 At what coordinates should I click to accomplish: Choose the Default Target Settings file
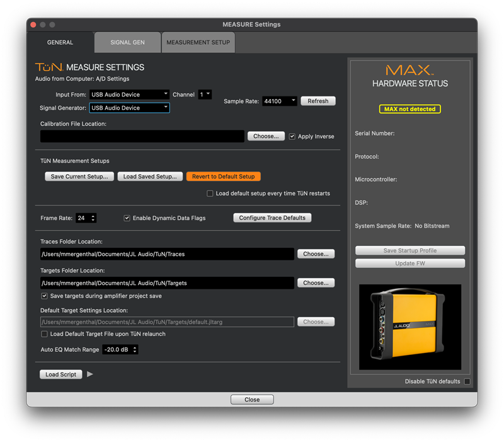[316, 322]
